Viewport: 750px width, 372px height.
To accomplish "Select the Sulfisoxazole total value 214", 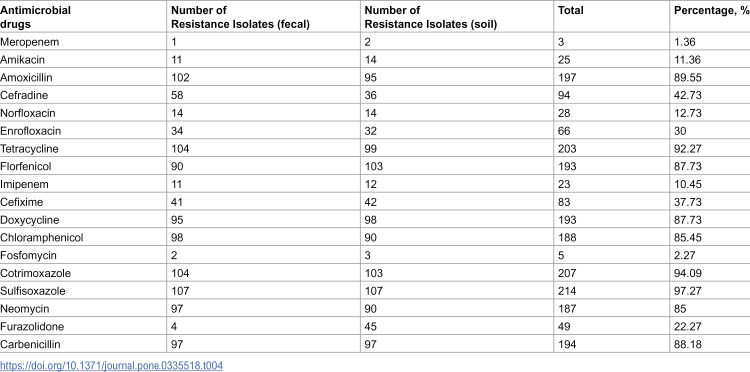I will click(567, 291).
